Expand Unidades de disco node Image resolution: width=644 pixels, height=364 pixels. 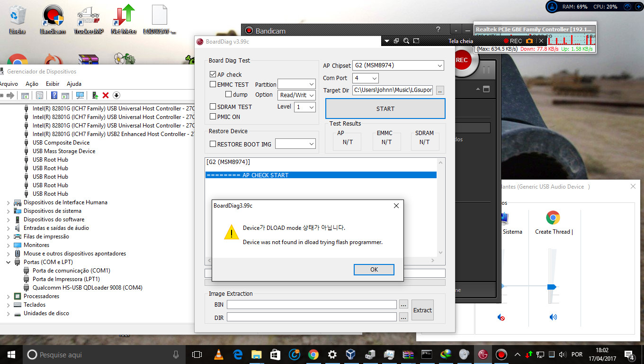(8, 313)
